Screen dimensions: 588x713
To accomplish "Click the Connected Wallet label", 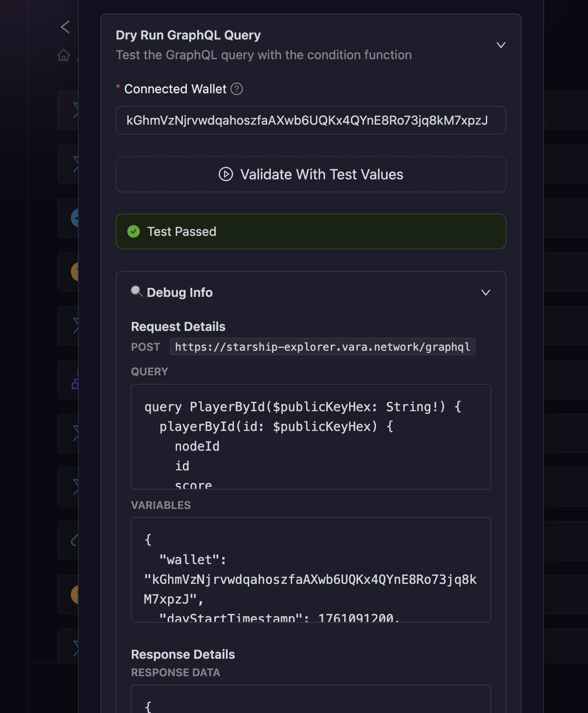I will [175, 89].
